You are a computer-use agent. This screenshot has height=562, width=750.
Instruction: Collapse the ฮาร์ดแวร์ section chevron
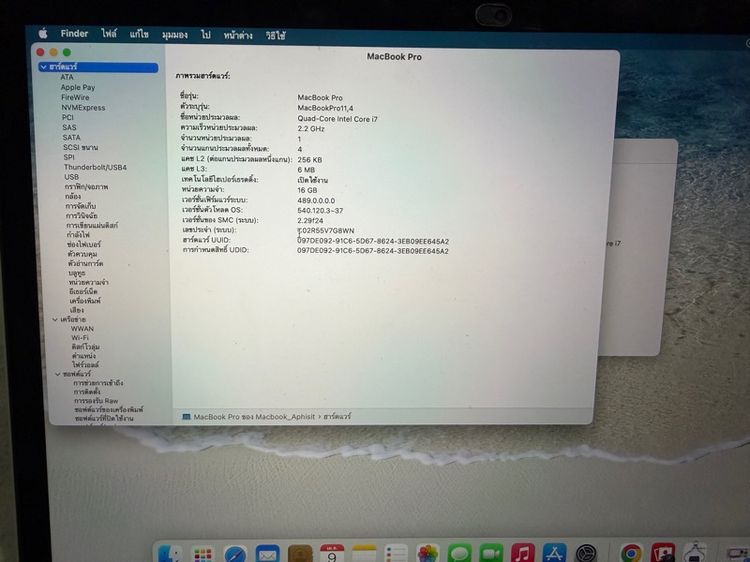coord(44,67)
